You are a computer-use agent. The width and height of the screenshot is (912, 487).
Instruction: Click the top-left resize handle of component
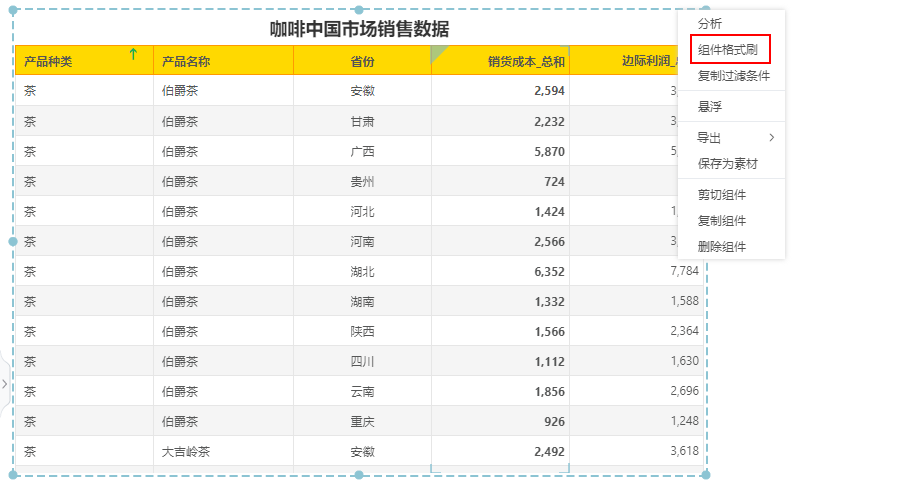13,11
